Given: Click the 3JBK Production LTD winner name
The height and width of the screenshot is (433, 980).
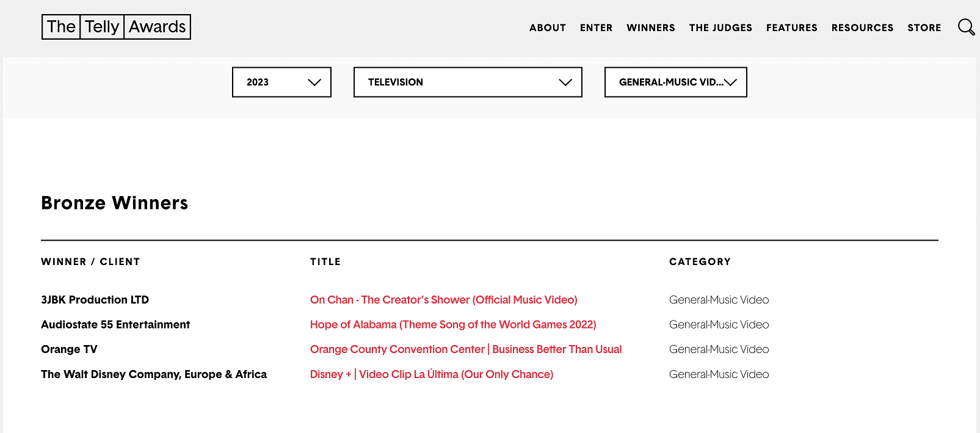Looking at the screenshot, I should click(95, 300).
